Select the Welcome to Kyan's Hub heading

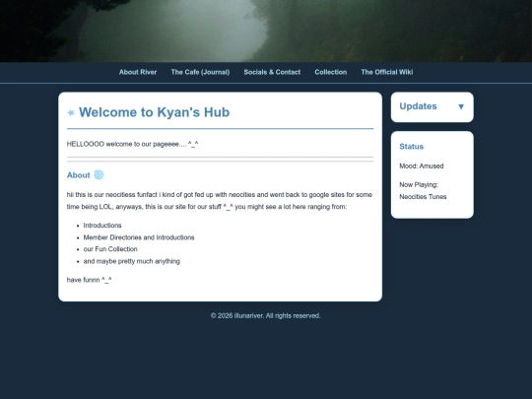pos(154,112)
